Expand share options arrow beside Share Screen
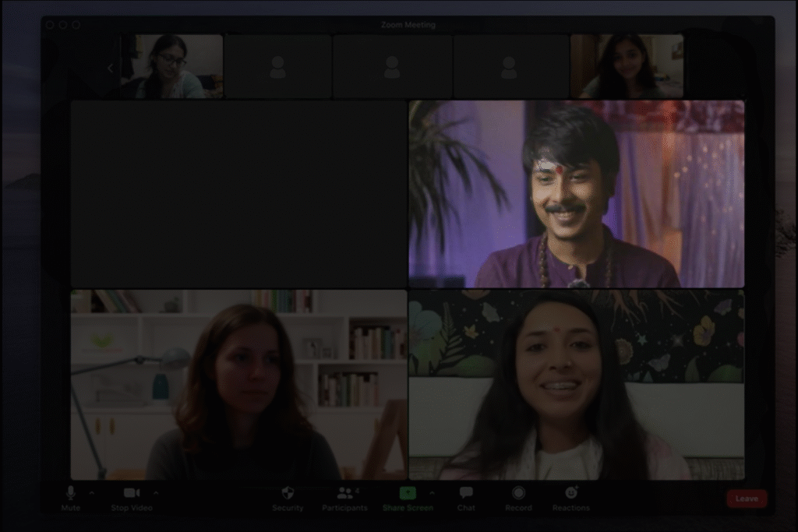Viewport: 798px width, 532px height. (x=432, y=493)
